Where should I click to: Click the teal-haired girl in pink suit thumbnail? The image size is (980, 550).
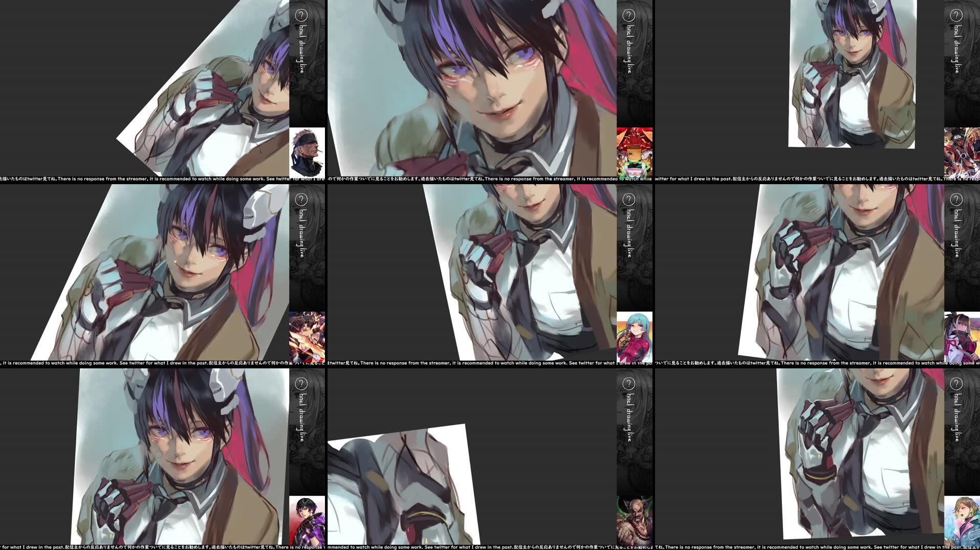point(635,336)
